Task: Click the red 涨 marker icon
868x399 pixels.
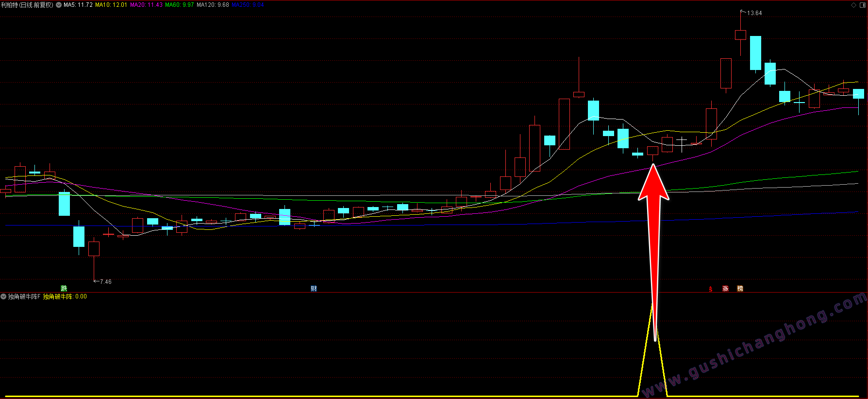Action: pyautogui.click(x=725, y=288)
